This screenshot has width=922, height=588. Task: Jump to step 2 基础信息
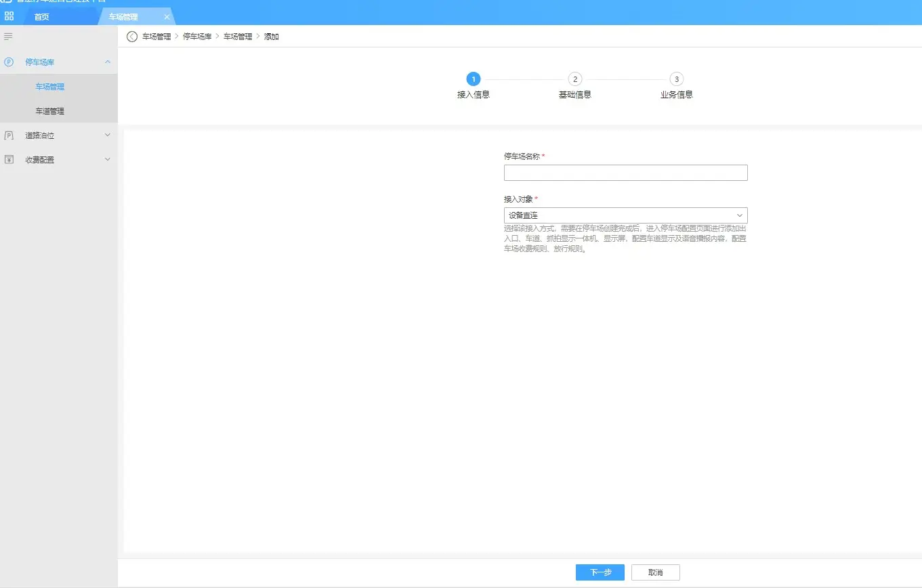click(x=574, y=79)
